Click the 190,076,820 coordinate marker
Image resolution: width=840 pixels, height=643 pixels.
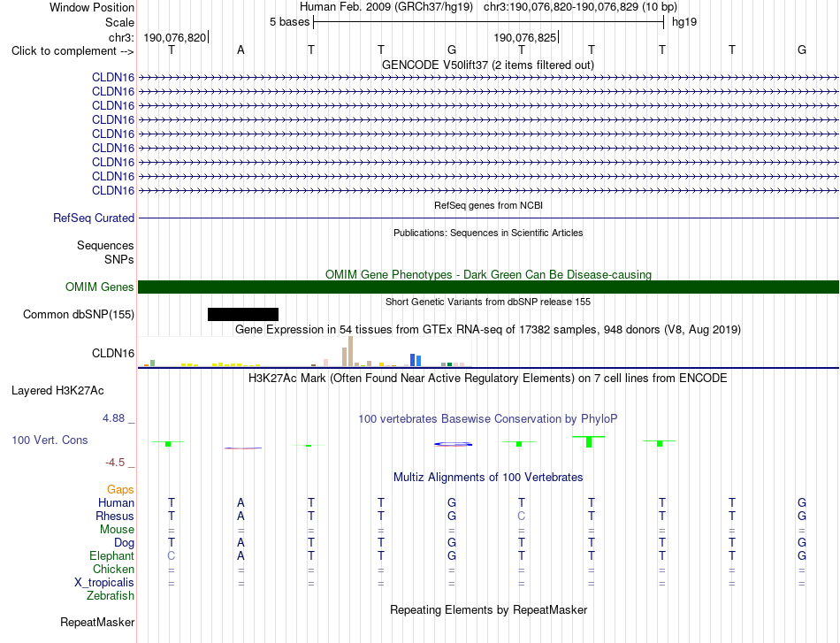[175, 37]
